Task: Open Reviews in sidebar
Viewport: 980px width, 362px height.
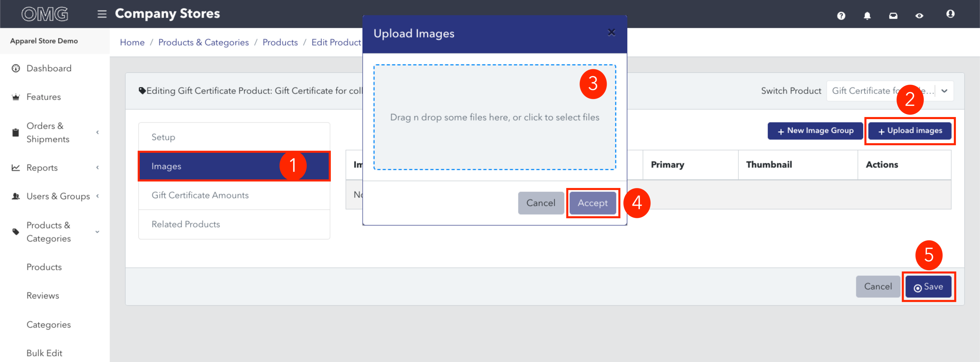Action: tap(43, 295)
